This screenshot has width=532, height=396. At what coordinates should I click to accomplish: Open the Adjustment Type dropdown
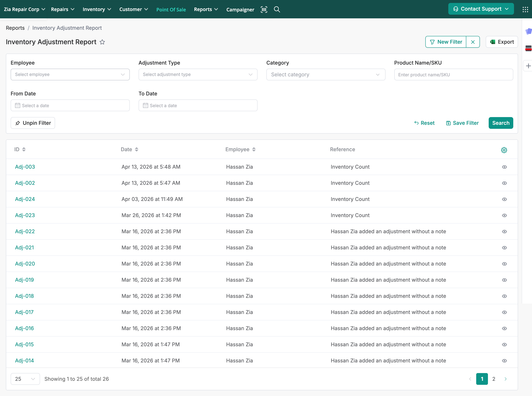(198, 75)
